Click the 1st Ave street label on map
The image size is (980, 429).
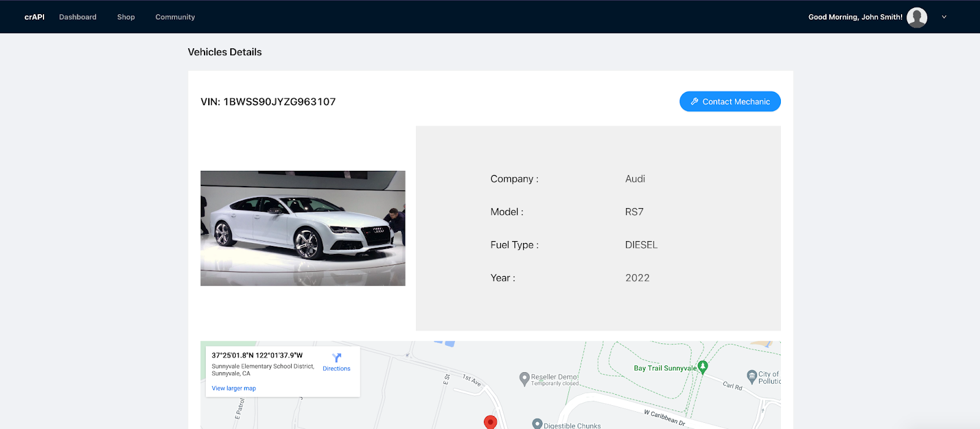[x=472, y=380]
